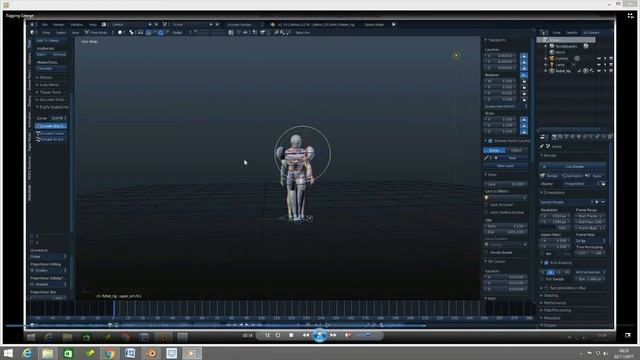The width and height of the screenshot is (640, 360).
Task: Enable the Full Sample checkbox
Action: [542, 279]
